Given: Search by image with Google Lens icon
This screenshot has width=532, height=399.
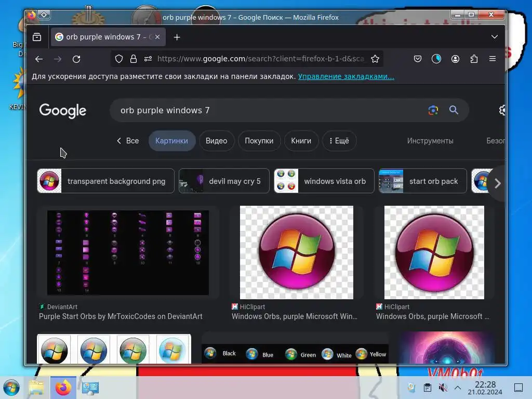Looking at the screenshot, I should [433, 110].
